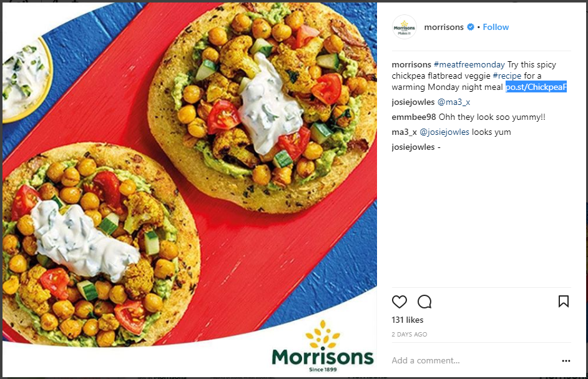588x379 pixels.
Task: Open the #meatfreemonday hashtag
Action: 469,64
